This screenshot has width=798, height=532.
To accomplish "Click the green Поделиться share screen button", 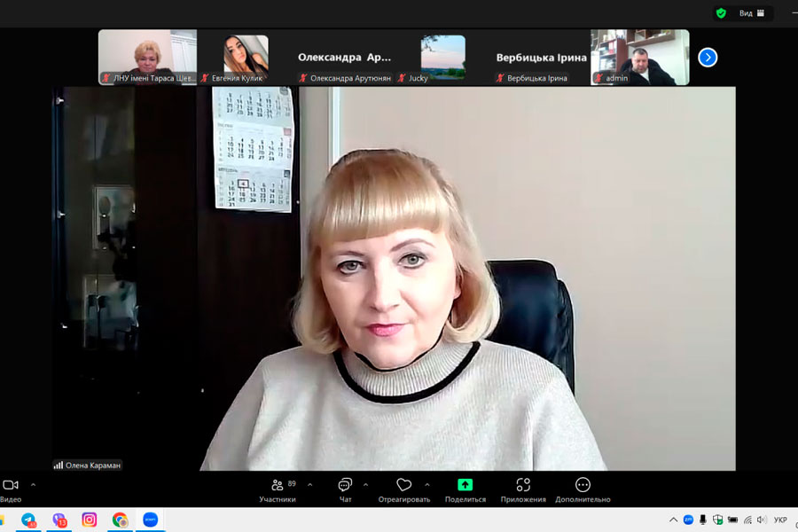I will [465, 490].
